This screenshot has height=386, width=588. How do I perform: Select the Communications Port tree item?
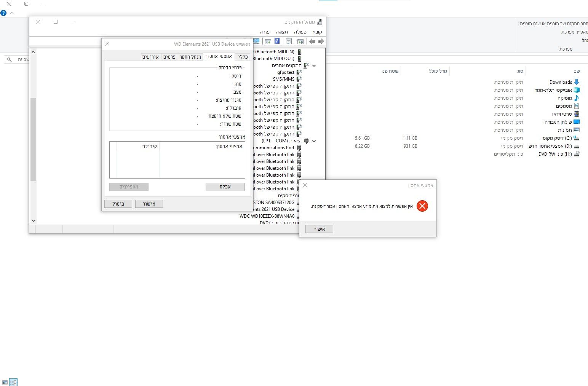pyautogui.click(x=273, y=148)
